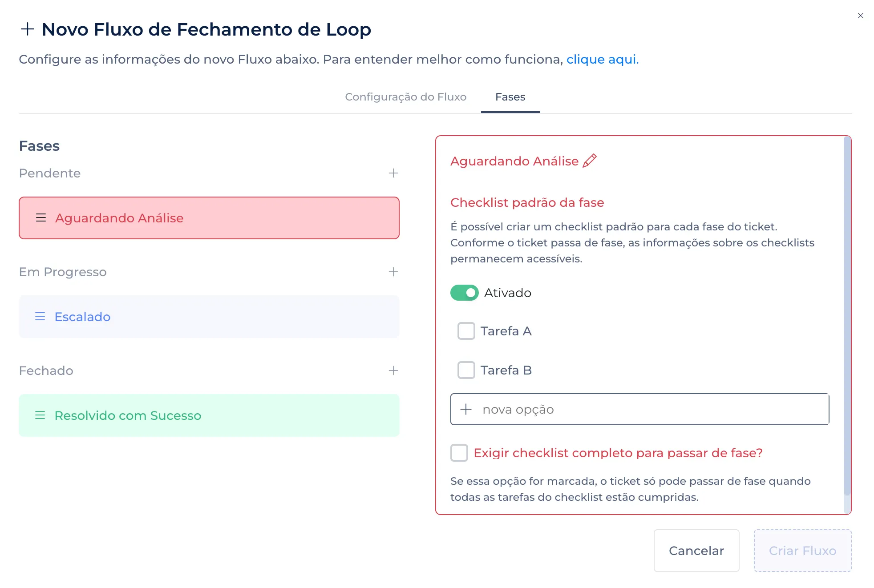This screenshot has width=874, height=588.
Task: Click the pencil edit icon beside Aguardando Análise
Action: (590, 161)
